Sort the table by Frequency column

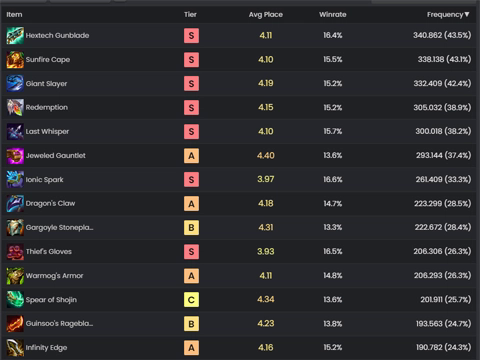pyautogui.click(x=448, y=14)
